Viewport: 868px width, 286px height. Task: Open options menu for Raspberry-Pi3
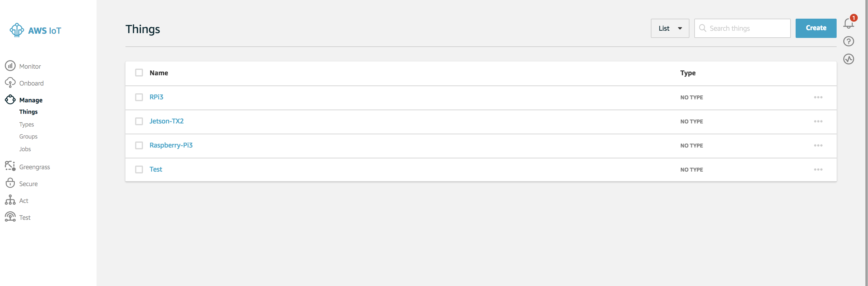click(819, 145)
